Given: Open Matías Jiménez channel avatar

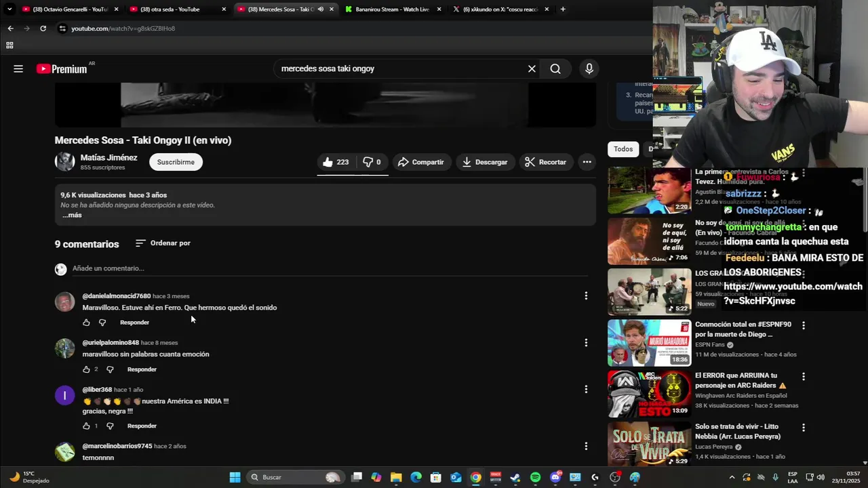Looking at the screenshot, I should click(64, 161).
